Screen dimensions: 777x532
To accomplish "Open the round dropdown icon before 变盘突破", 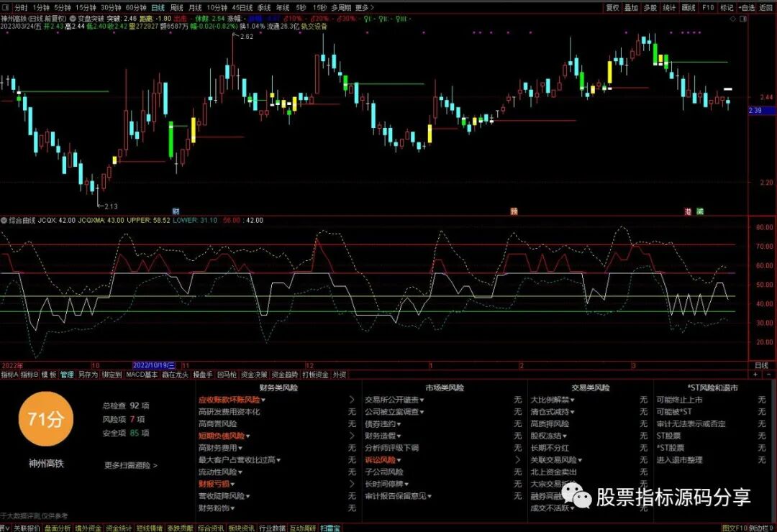I will 73,19.
